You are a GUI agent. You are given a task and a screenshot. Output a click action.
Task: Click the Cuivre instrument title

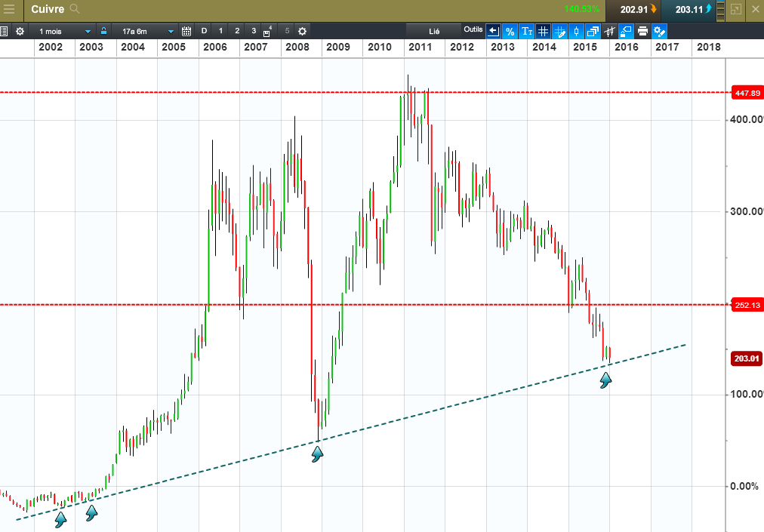pos(48,9)
